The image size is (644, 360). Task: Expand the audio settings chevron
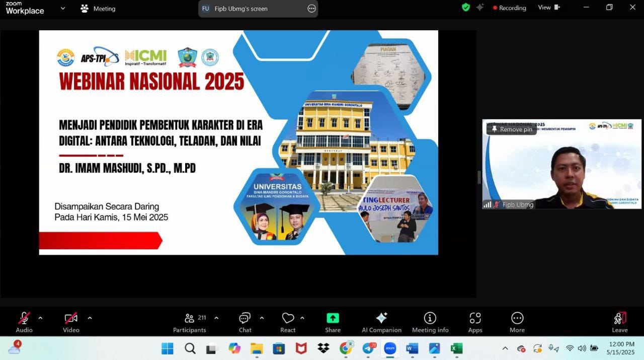tap(40, 318)
